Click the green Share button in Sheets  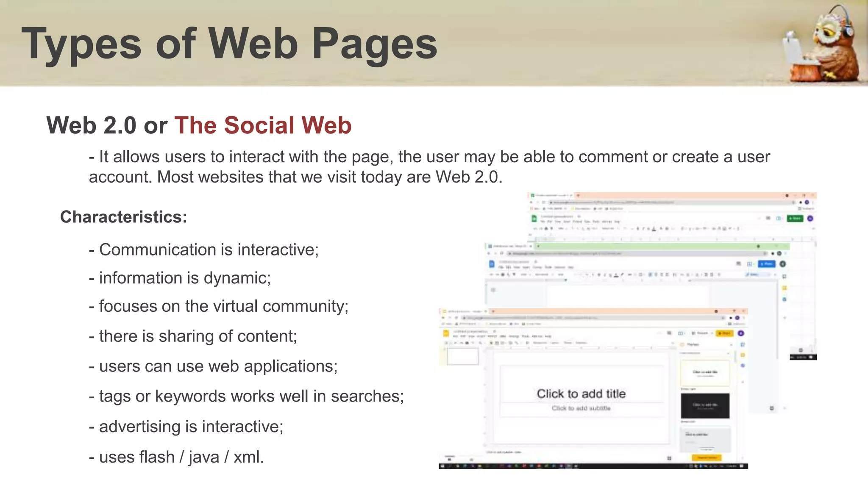(x=795, y=219)
